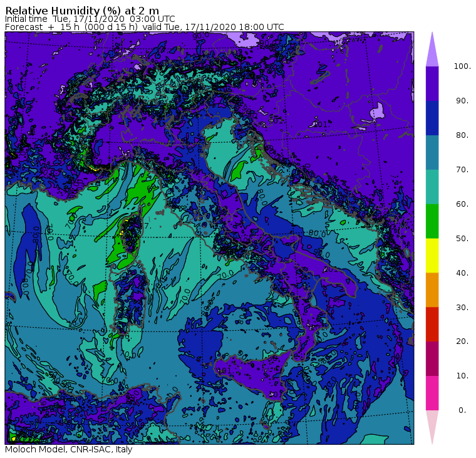The height and width of the screenshot is (458, 476).
Task: Click the '20.' label on the colorbar
Action: [x=462, y=341]
